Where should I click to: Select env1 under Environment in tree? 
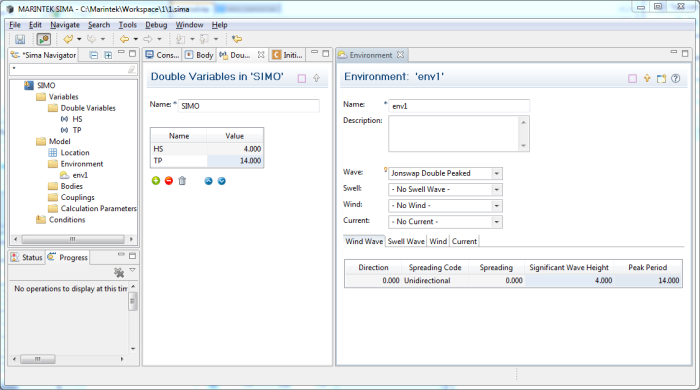pyautogui.click(x=80, y=175)
